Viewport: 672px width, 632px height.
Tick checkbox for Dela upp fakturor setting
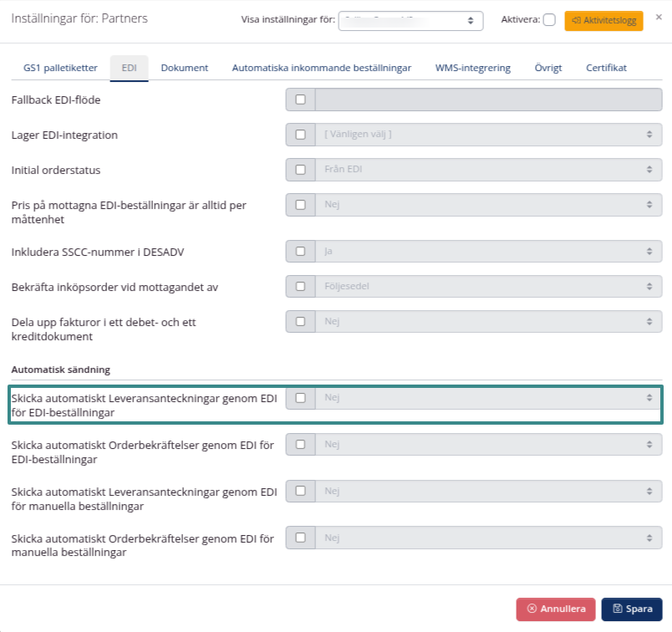point(301,321)
